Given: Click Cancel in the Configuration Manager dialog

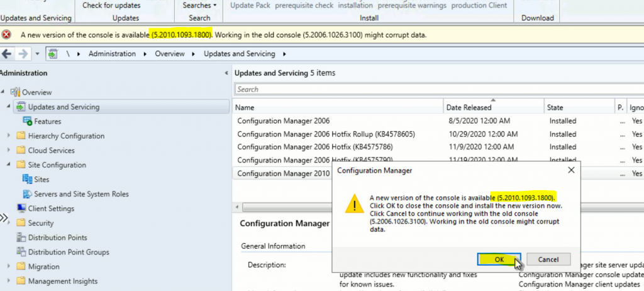Looking at the screenshot, I should tap(548, 260).
